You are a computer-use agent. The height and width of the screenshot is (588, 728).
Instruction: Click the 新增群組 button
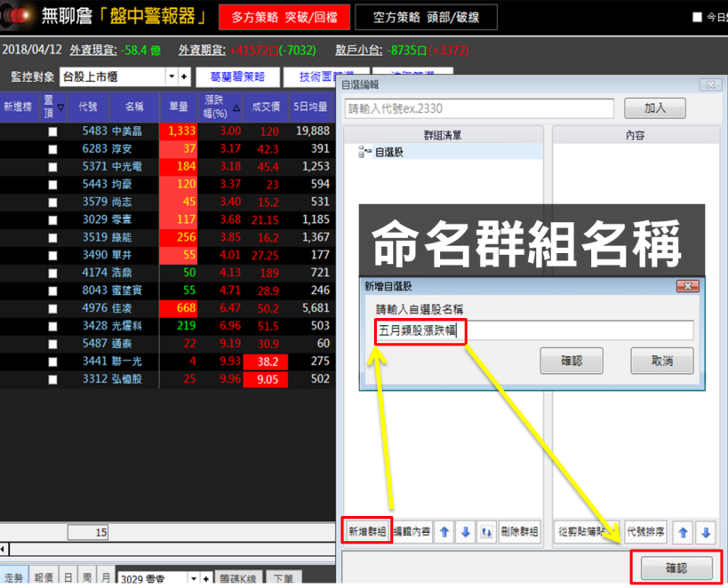pyautogui.click(x=367, y=531)
